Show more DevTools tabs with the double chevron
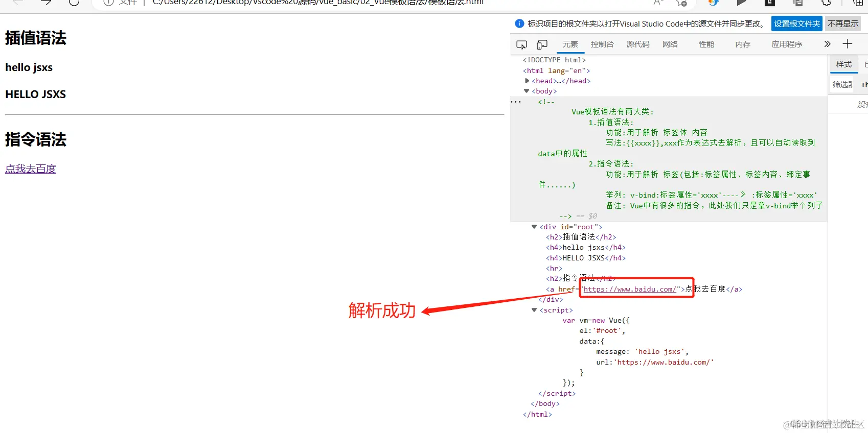The height and width of the screenshot is (433, 868). 827,44
